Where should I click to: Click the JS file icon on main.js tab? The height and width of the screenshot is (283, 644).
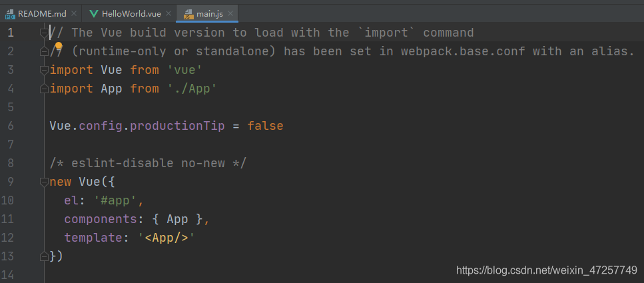pos(188,14)
